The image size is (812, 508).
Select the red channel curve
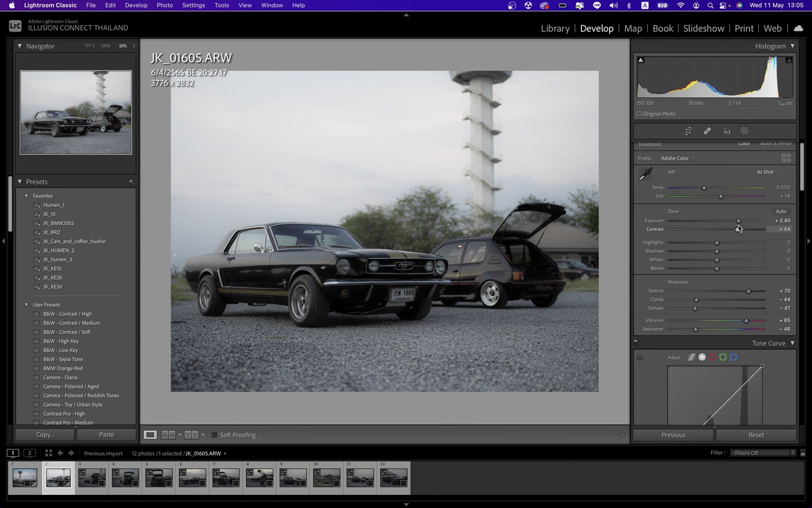click(712, 357)
